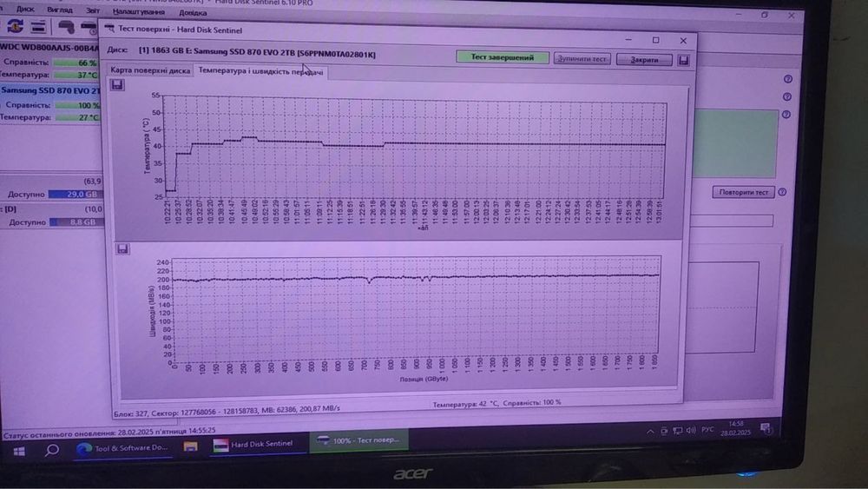
Task: Click the Закрити button
Action: [644, 60]
